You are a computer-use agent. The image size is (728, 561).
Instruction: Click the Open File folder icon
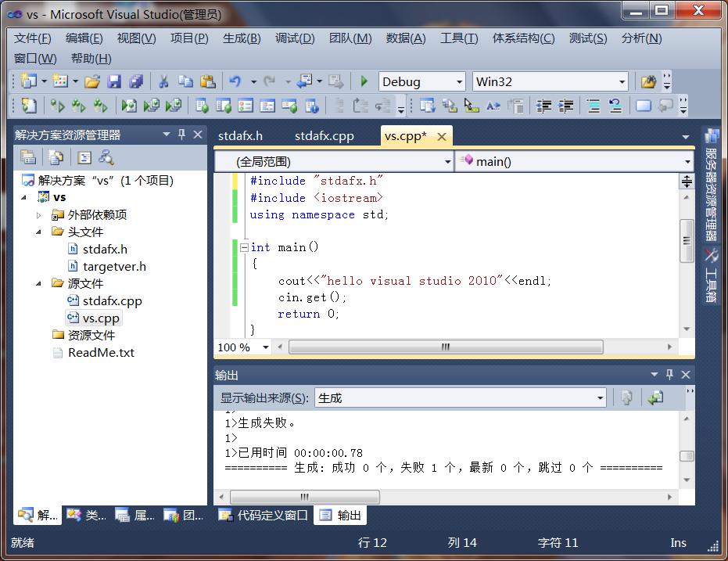pyautogui.click(x=92, y=81)
